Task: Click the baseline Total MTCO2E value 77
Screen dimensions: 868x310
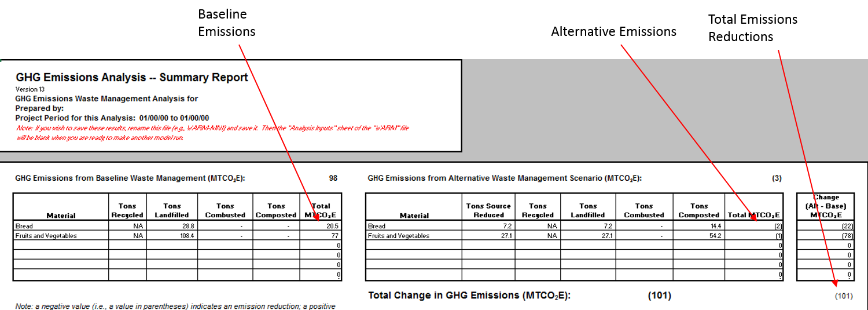Action: [334, 236]
